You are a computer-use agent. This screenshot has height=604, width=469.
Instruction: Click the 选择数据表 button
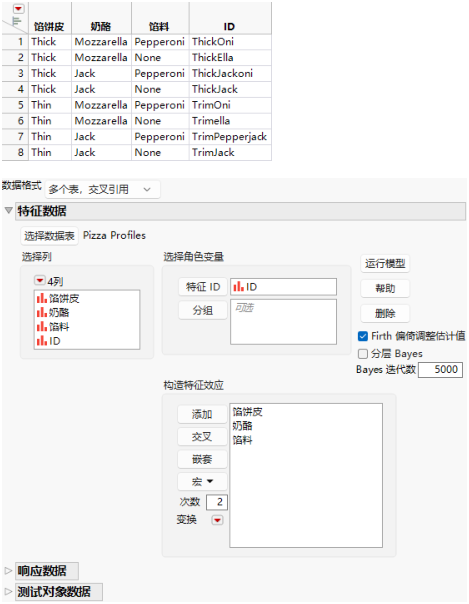click(x=49, y=236)
